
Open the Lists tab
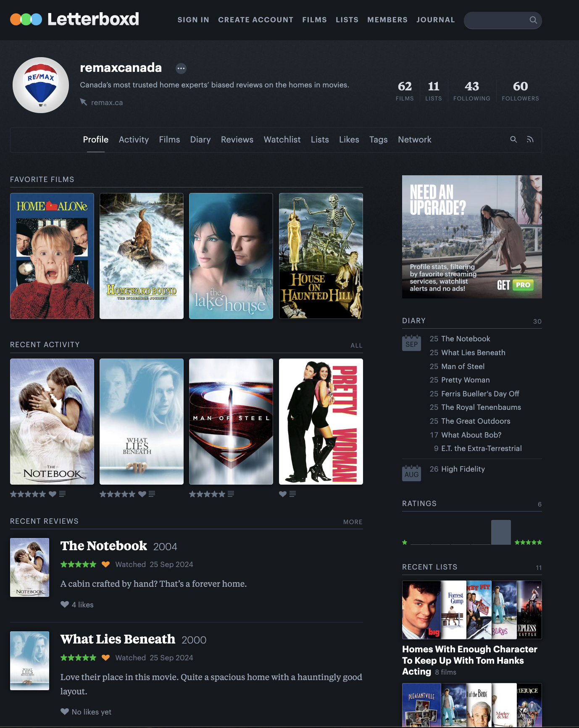click(320, 140)
